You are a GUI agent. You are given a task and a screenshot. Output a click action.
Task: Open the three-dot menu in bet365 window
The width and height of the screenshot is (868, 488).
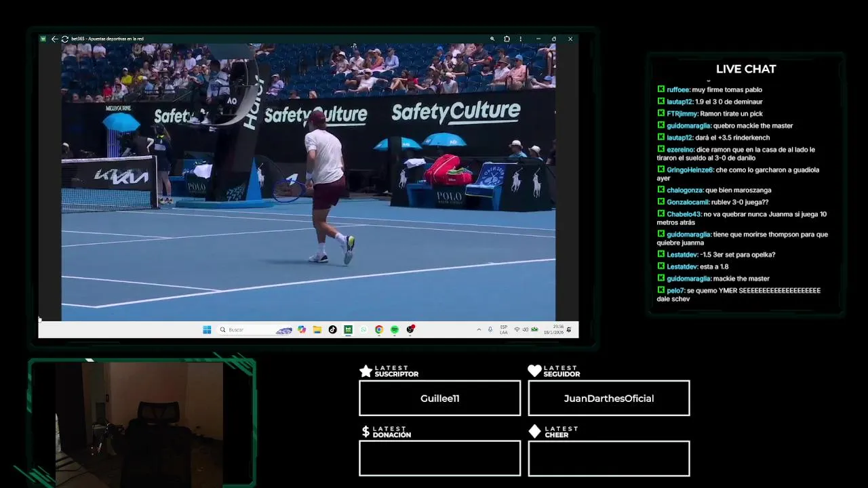pyautogui.click(x=521, y=39)
